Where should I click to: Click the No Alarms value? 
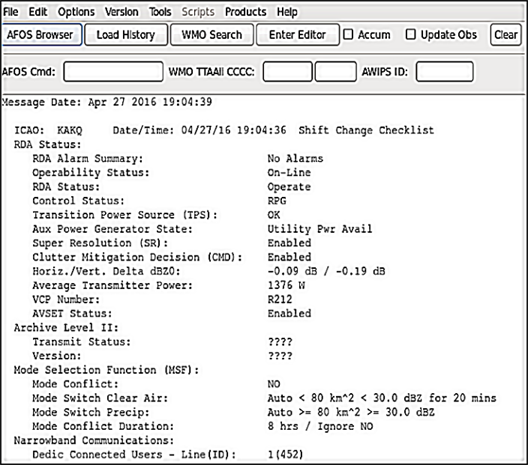point(295,158)
